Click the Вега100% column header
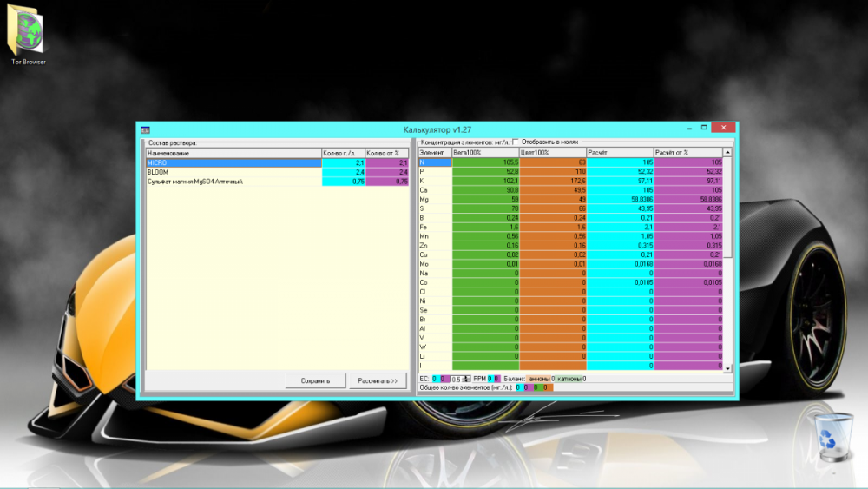The image size is (868, 489). pos(485,152)
